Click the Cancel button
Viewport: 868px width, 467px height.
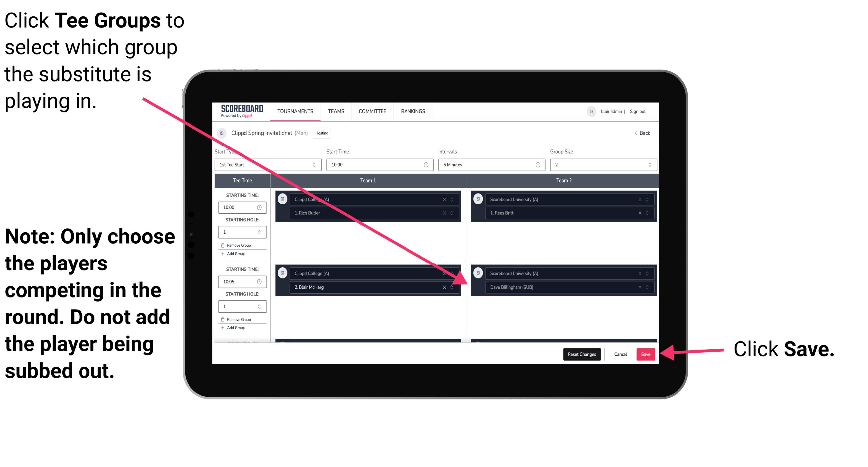tap(620, 354)
